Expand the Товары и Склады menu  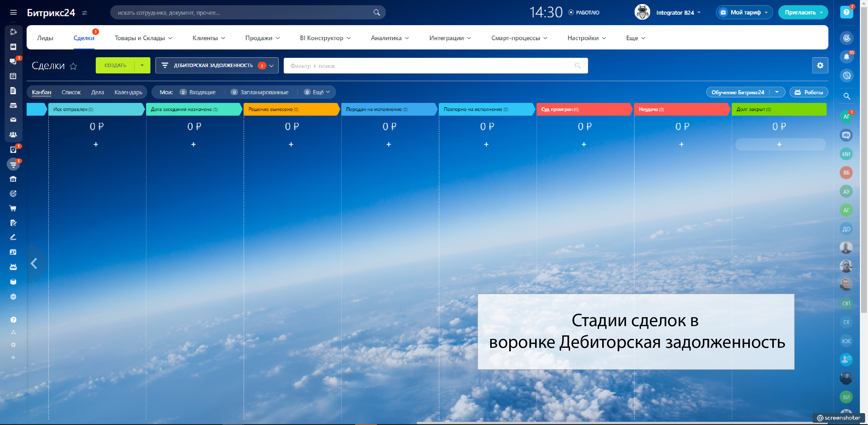click(x=143, y=38)
